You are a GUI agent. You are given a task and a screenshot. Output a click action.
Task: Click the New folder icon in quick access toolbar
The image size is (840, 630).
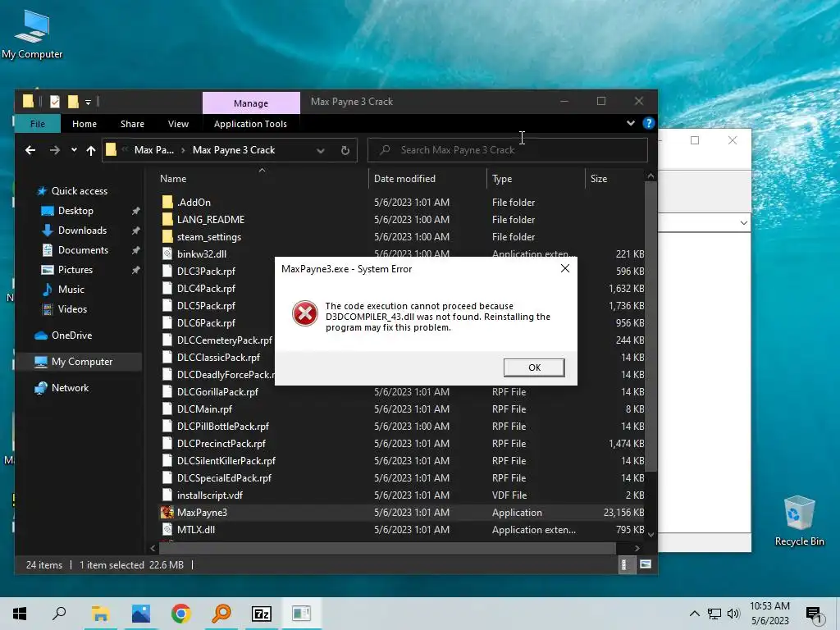(x=73, y=101)
